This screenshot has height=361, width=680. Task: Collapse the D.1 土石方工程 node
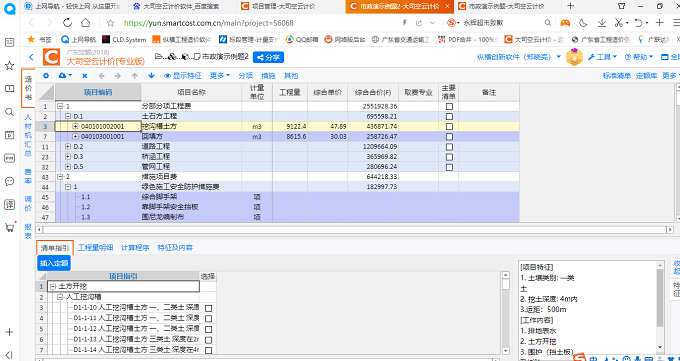(x=68, y=116)
